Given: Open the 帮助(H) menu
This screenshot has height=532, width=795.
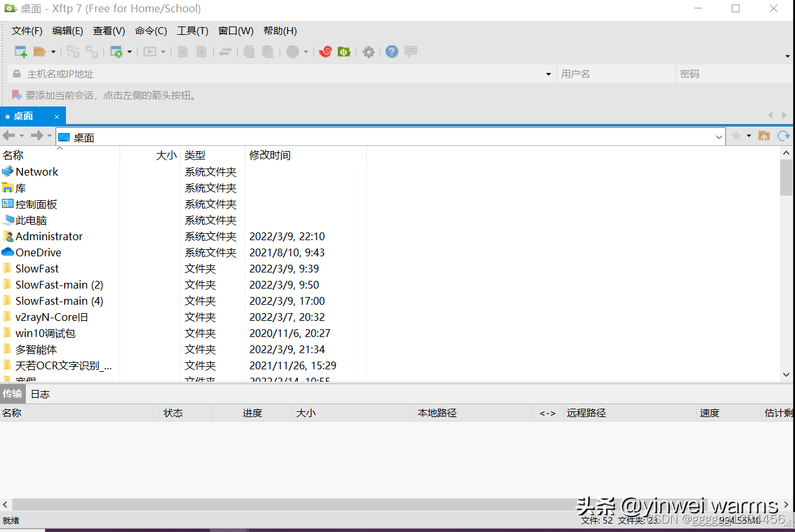Looking at the screenshot, I should click(280, 31).
